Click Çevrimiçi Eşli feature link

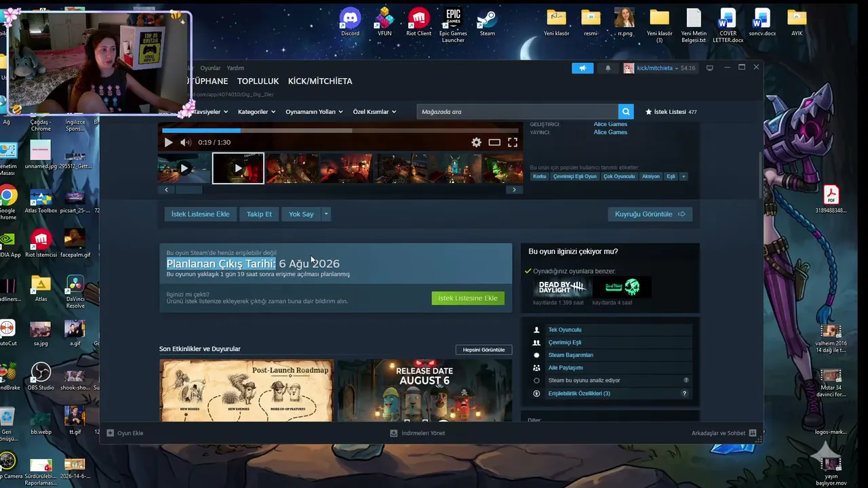(x=565, y=343)
